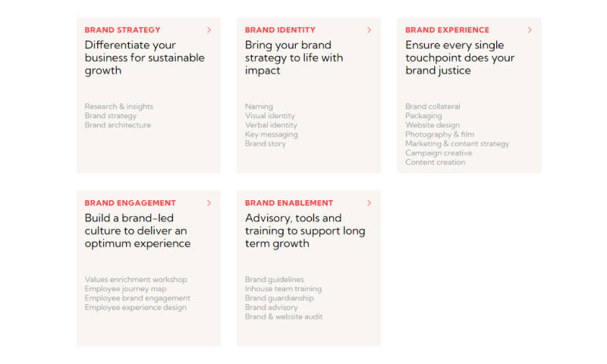607x364 pixels.
Task: Select 'Build a brand-led culture' headline
Action: [x=137, y=231]
